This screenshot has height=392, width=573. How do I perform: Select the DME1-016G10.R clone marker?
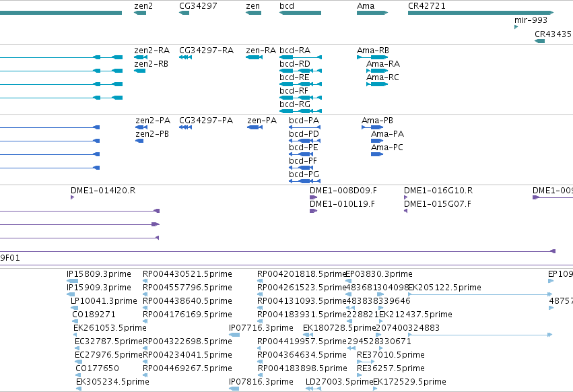tap(405, 197)
